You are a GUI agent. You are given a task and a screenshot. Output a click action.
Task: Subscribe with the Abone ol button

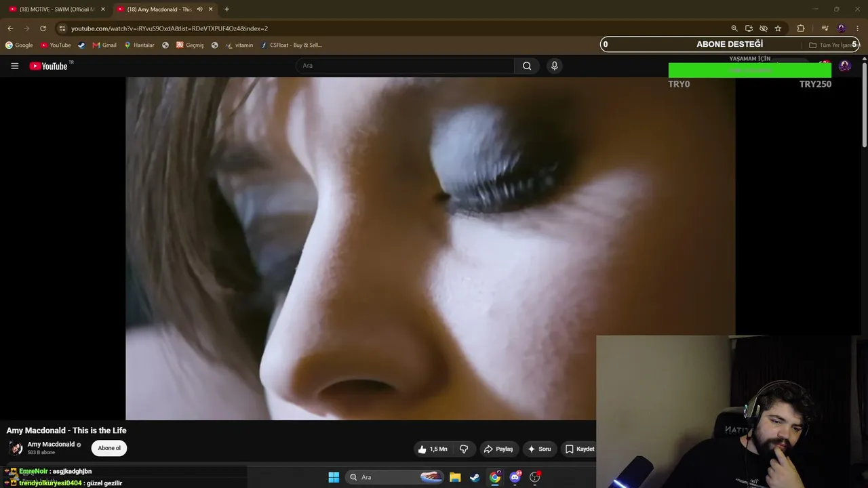tap(109, 448)
